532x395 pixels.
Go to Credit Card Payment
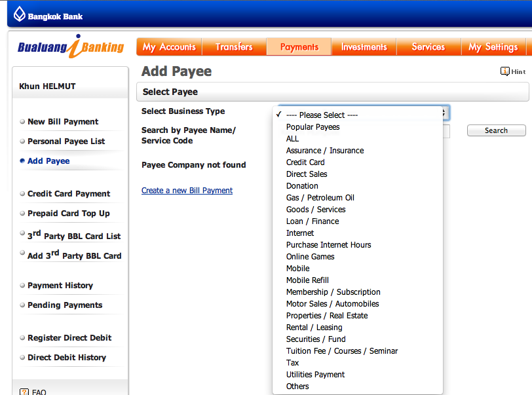[x=69, y=193]
